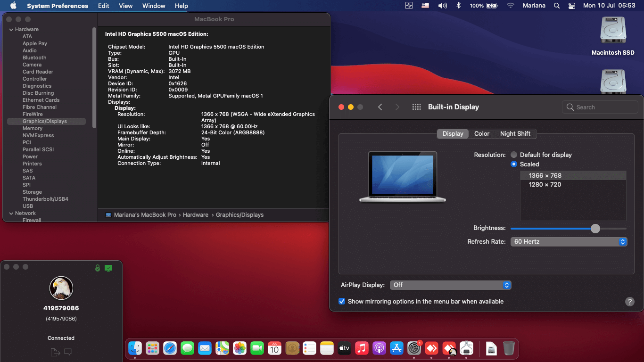Launch the App Store from the Dock
The height and width of the screenshot is (362, 644).
(x=396, y=348)
